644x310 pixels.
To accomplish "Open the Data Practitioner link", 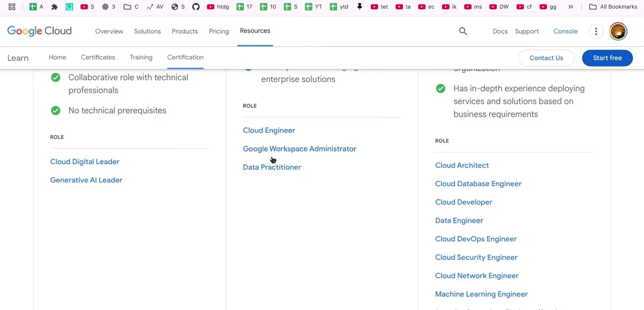I will pos(272,167).
